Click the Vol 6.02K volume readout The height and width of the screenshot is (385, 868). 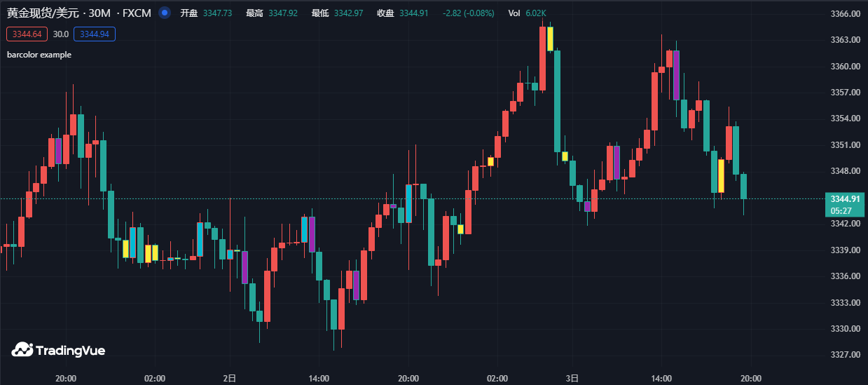pos(527,13)
